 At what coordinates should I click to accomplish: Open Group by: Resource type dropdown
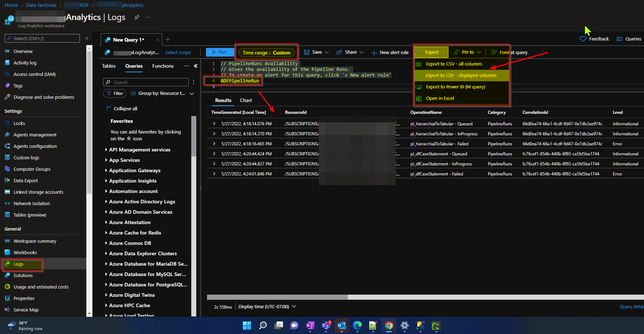click(163, 93)
